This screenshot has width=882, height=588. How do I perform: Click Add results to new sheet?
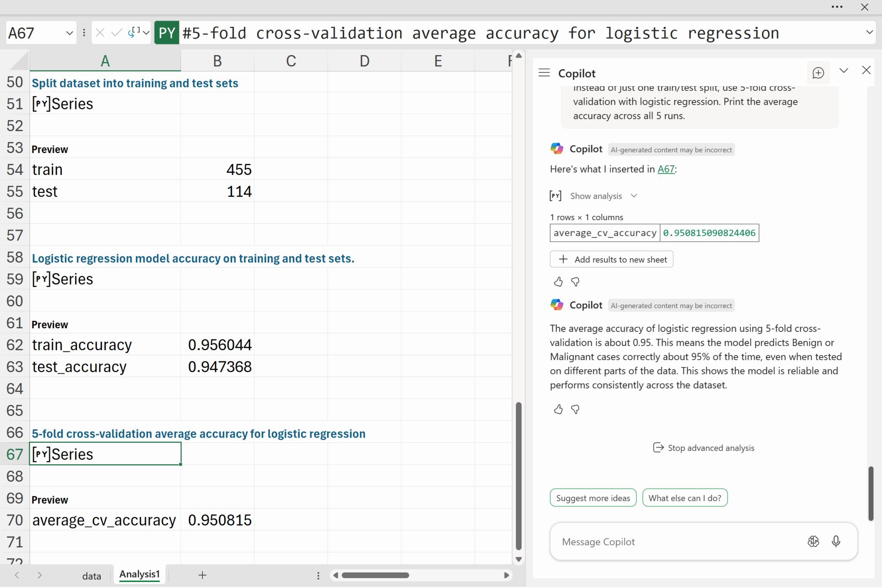612,259
